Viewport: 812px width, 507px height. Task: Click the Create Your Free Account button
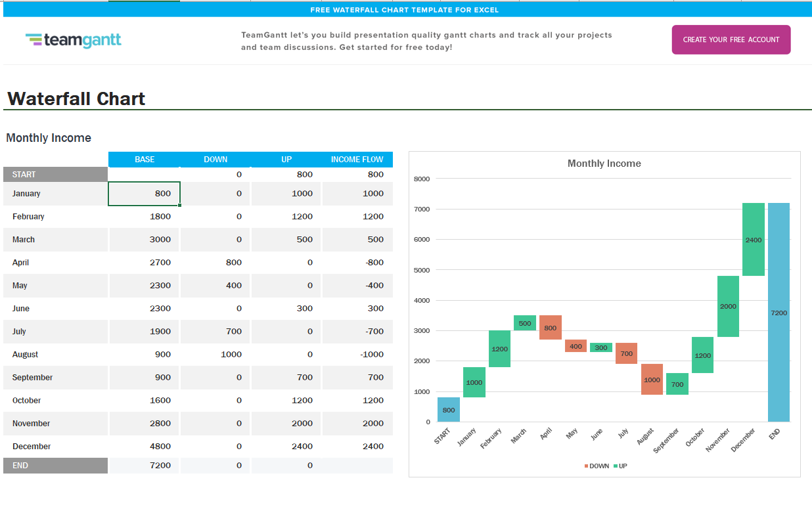(x=731, y=39)
